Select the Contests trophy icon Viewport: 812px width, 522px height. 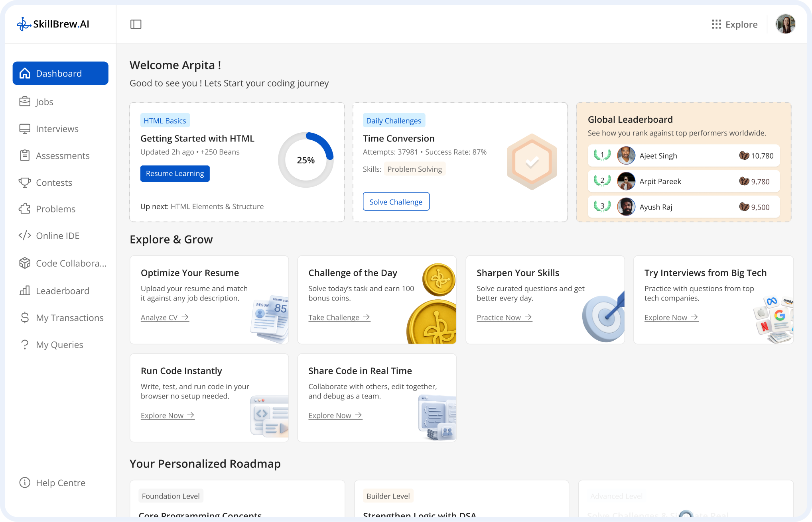point(25,183)
